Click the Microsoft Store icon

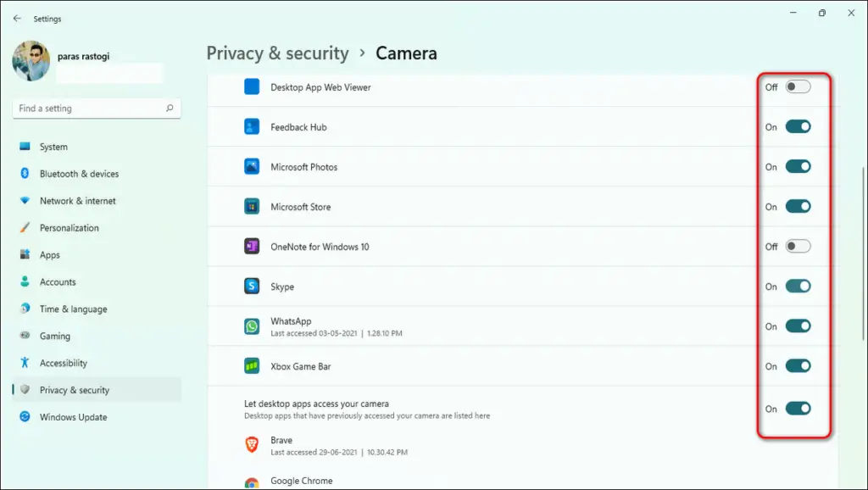pyautogui.click(x=252, y=206)
